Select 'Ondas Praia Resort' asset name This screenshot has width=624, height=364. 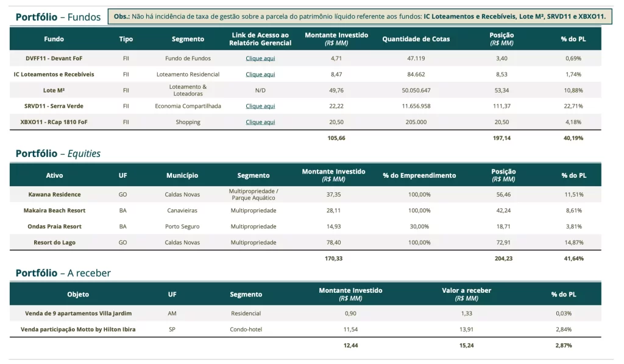54,226
